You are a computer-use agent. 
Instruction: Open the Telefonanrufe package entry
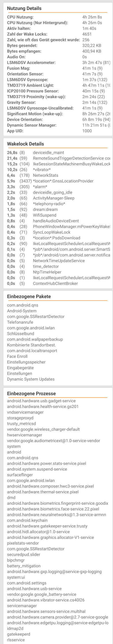coord(20,322)
